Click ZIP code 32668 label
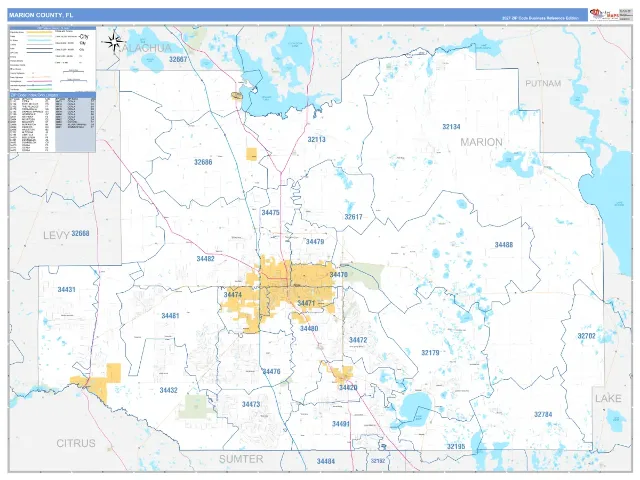 pyautogui.click(x=80, y=233)
